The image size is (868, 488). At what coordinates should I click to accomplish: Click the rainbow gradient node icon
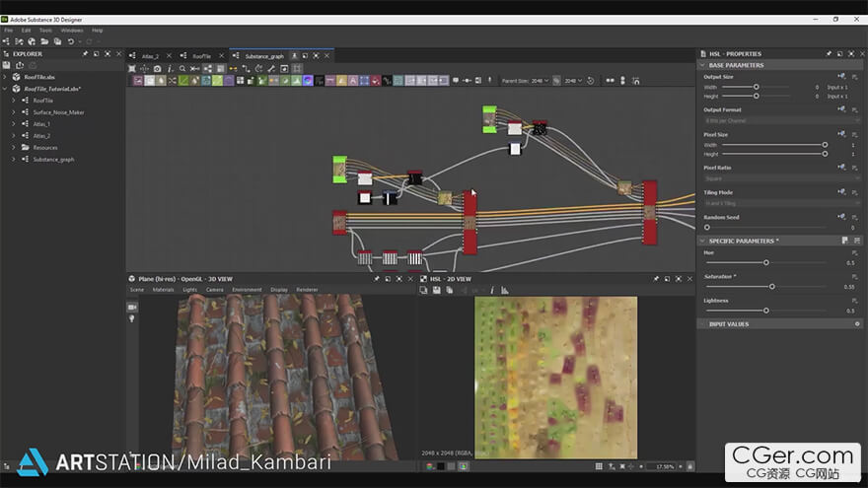[308, 81]
